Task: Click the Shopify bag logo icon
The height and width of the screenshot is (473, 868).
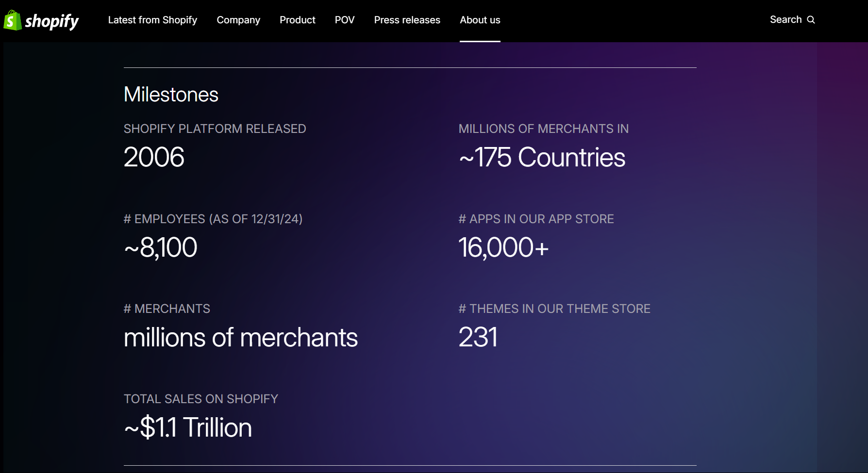Action: pos(12,20)
